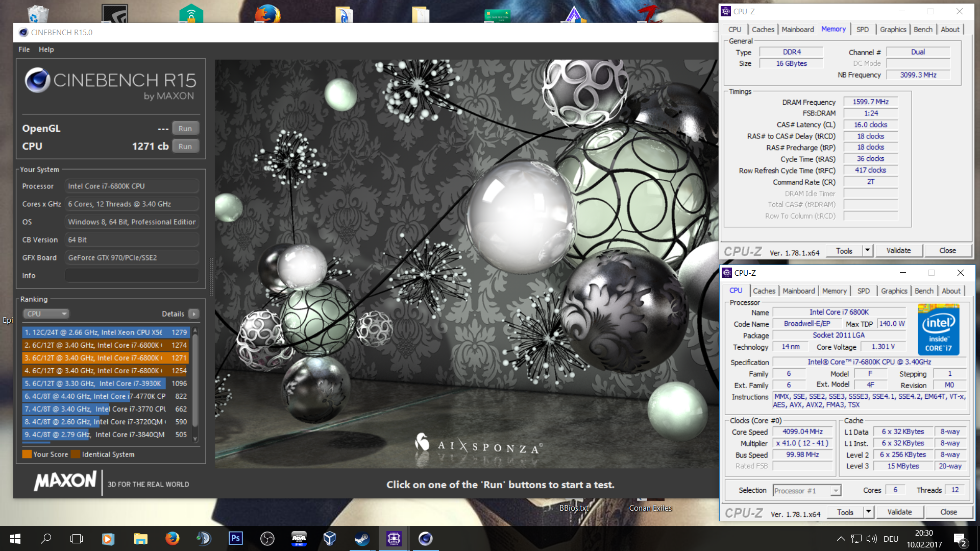The height and width of the screenshot is (551, 980).
Task: Open lower CPU-Z About tab
Action: point(951,291)
